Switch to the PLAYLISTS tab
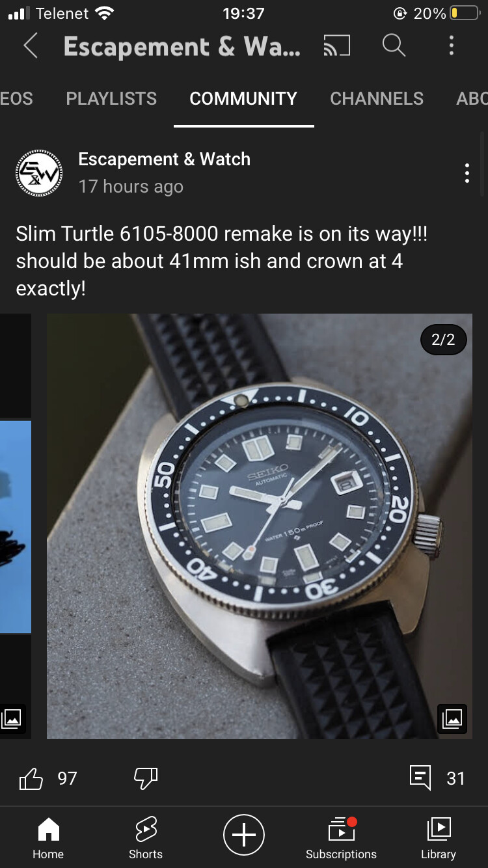 [111, 98]
